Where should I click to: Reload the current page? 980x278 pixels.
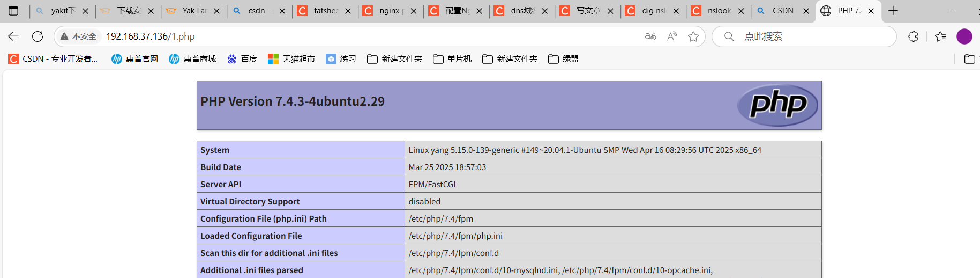pyautogui.click(x=38, y=36)
